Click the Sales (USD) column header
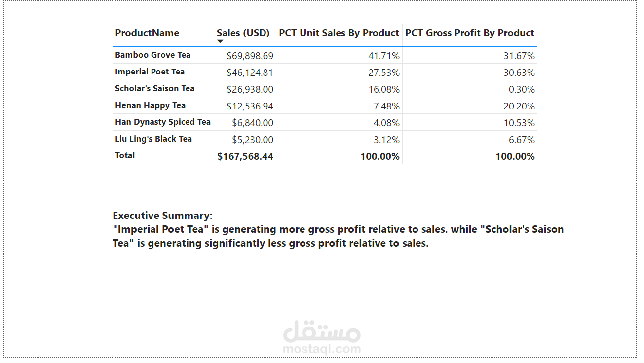 pyautogui.click(x=243, y=33)
